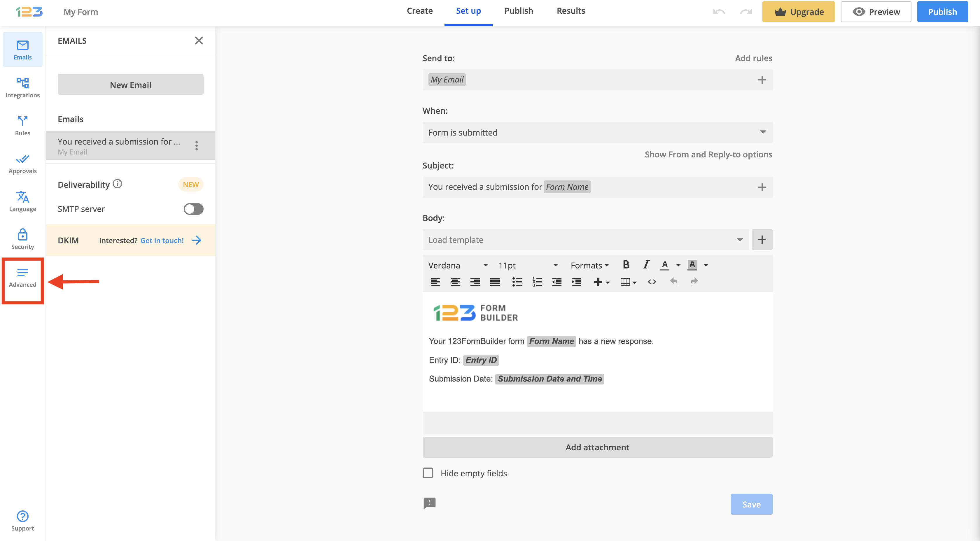Open the Approvals sidebar section
The height and width of the screenshot is (541, 980).
coord(22,164)
